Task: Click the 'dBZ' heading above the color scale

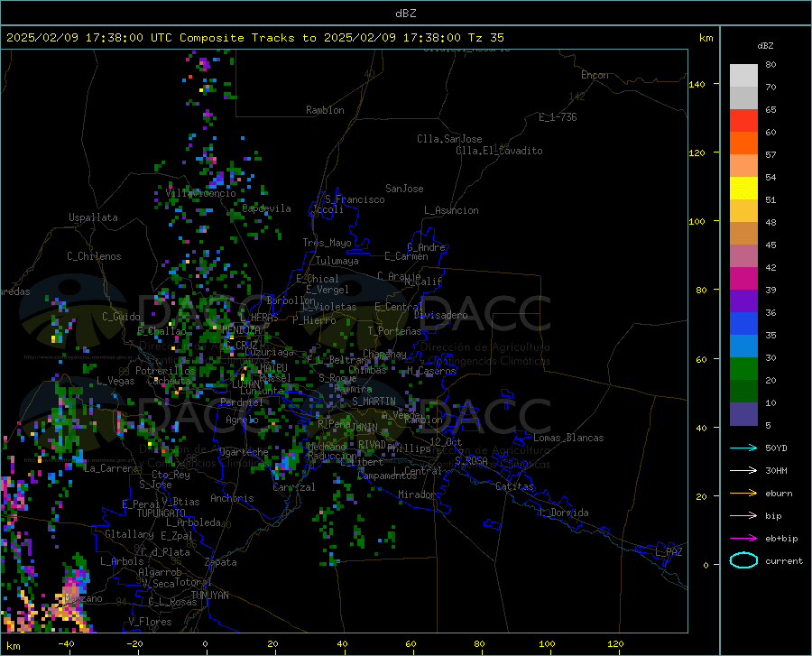Action: pos(765,46)
